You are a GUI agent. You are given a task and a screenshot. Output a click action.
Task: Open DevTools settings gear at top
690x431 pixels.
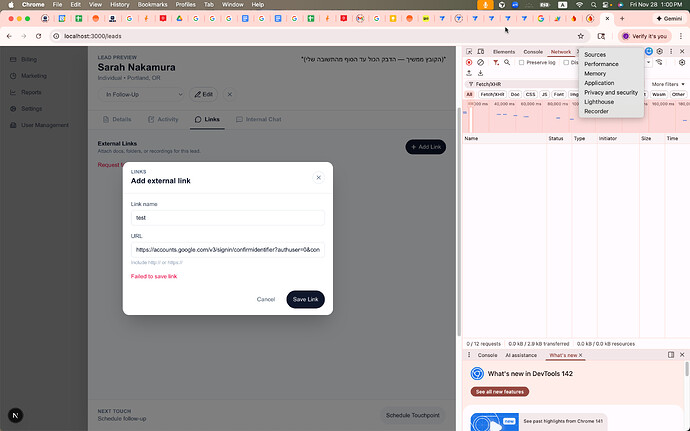pos(659,52)
